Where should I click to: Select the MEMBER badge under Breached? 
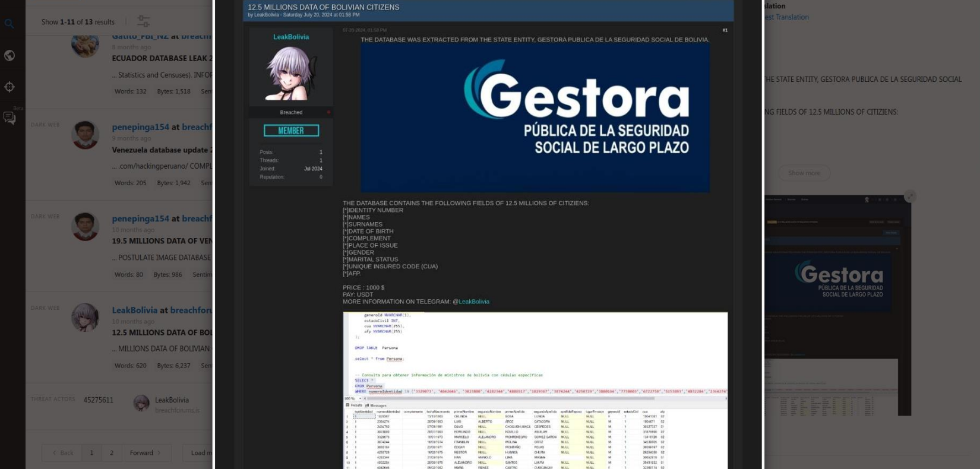click(x=291, y=131)
